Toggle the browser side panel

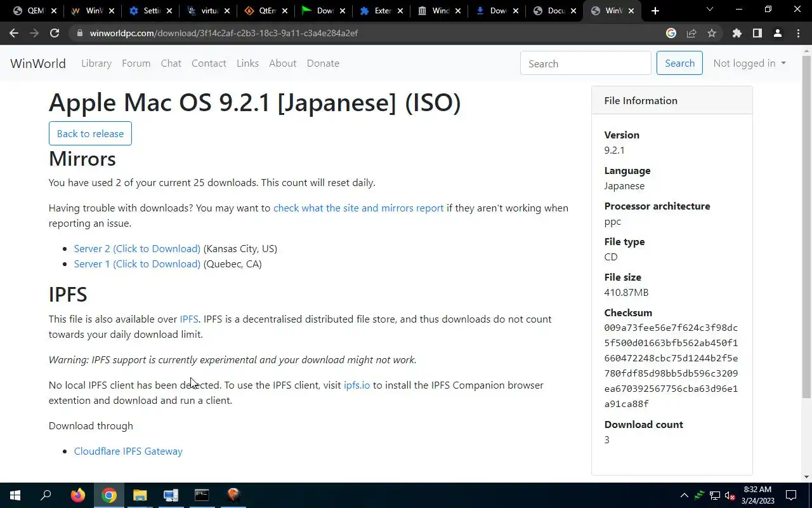pyautogui.click(x=757, y=33)
